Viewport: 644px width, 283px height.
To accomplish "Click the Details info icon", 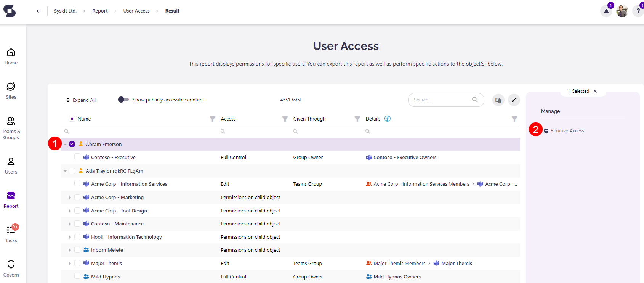I will tap(388, 119).
